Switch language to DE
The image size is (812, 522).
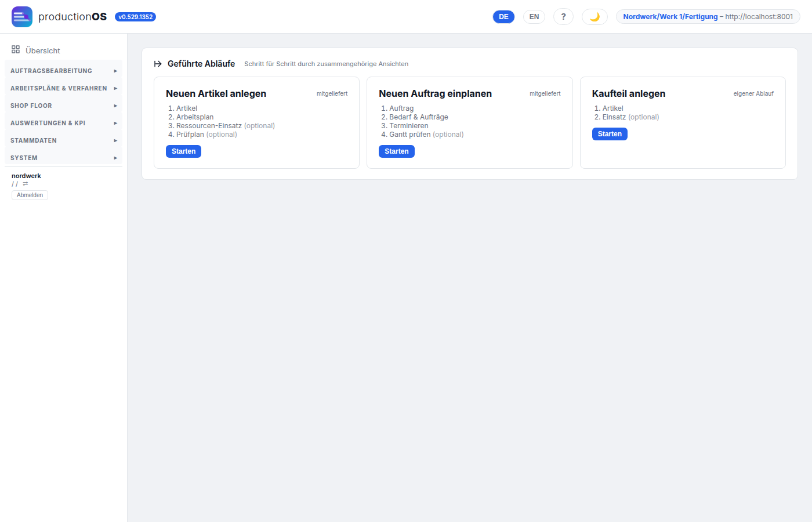point(503,17)
